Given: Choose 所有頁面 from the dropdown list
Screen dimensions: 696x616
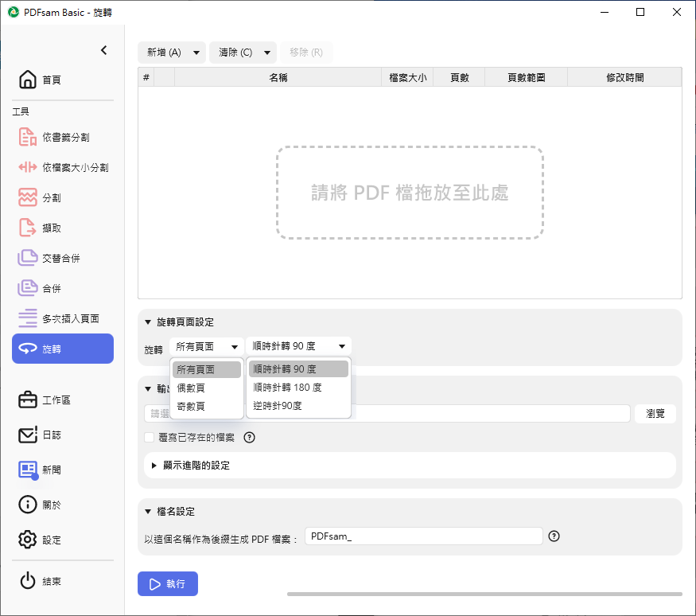Looking at the screenshot, I should tap(207, 369).
